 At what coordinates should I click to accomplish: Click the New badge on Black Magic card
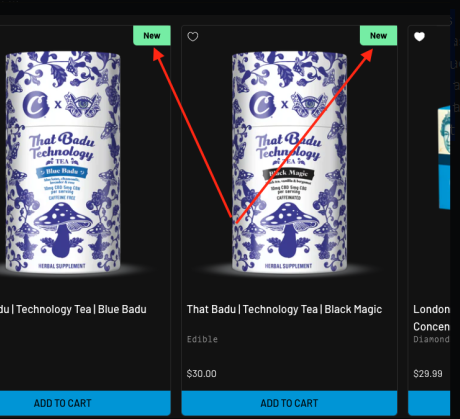click(x=379, y=35)
